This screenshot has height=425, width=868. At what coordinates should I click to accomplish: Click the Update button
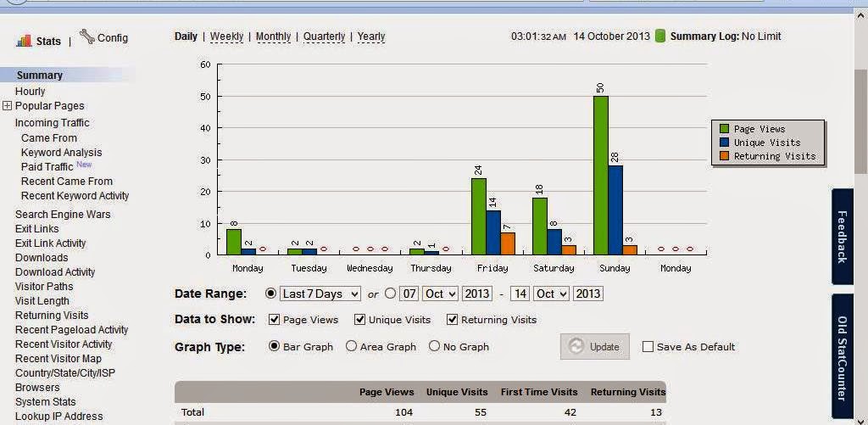594,346
